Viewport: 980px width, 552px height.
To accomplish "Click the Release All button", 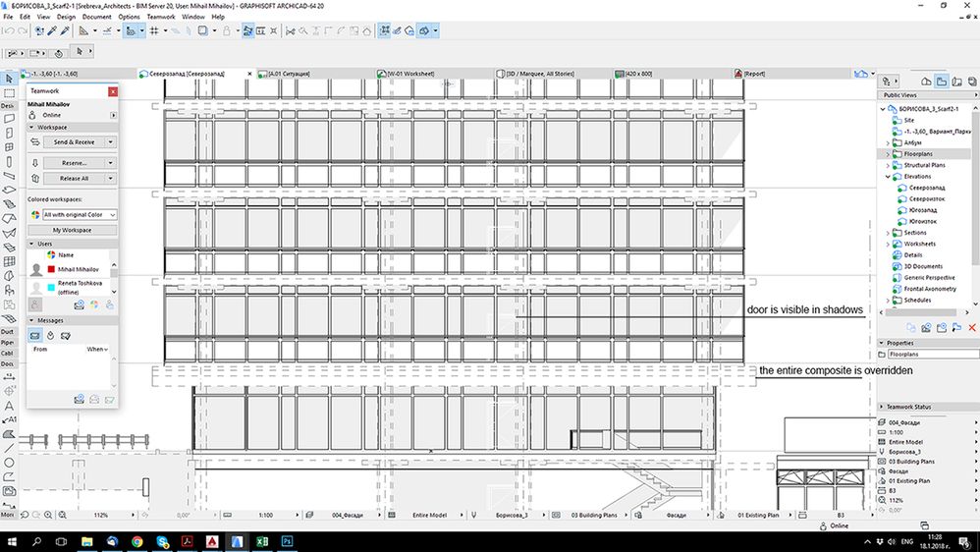I will (74, 178).
